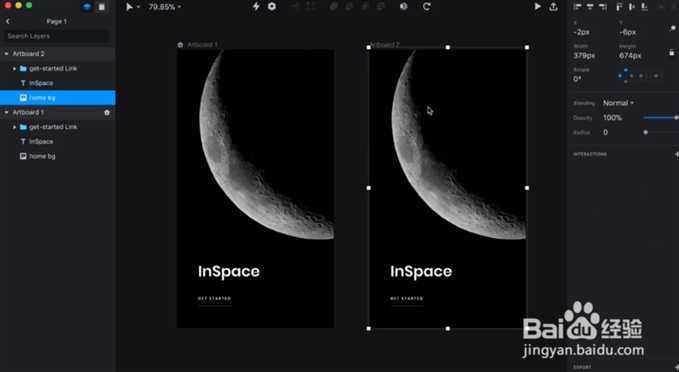The image size is (679, 372).
Task: Click the lightning bolt trigger icon
Action: tap(256, 6)
